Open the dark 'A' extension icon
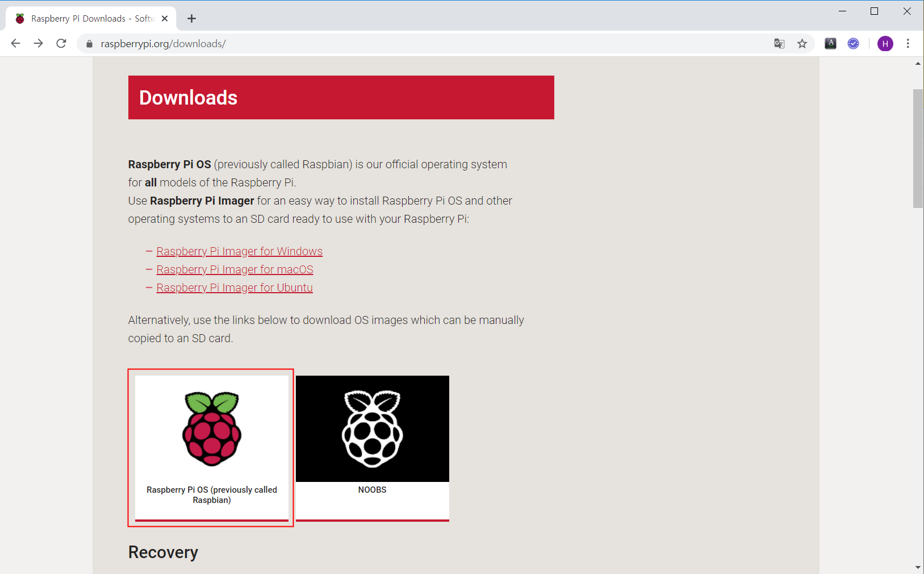 coord(830,44)
